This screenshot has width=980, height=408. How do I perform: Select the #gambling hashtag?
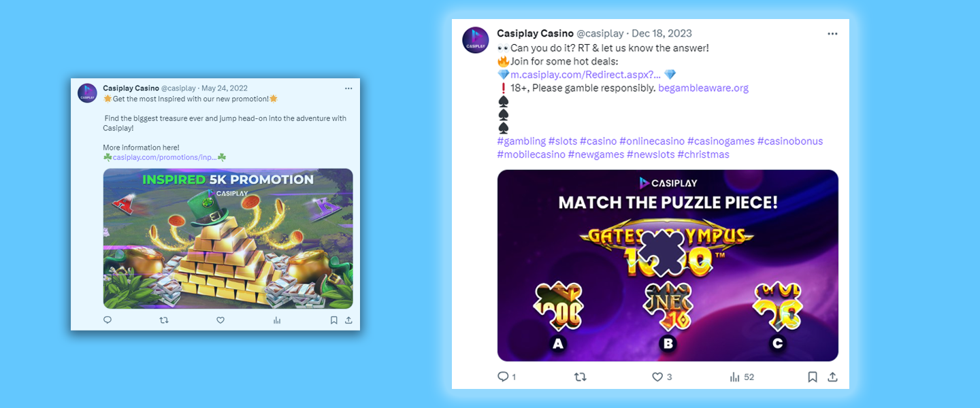[521, 141]
